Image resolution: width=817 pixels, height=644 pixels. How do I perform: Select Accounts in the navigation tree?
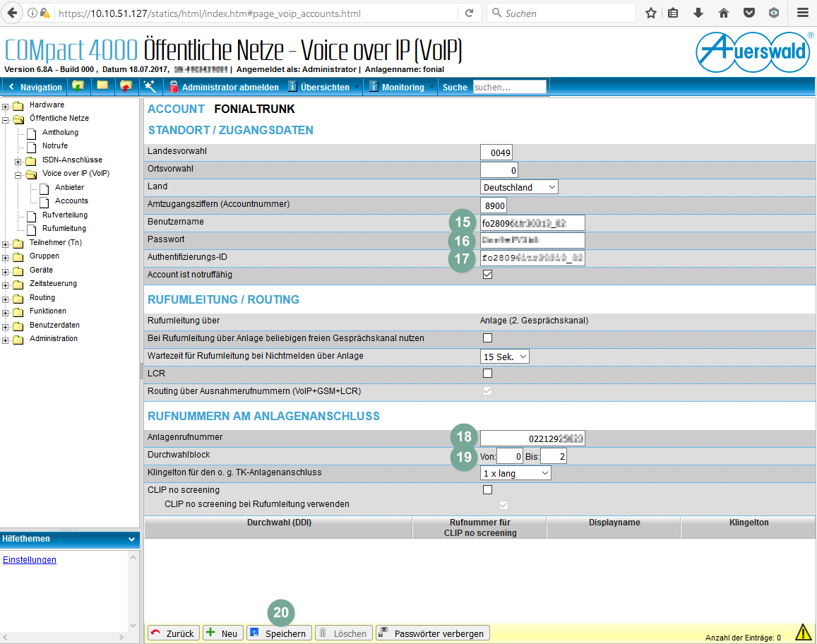(71, 201)
